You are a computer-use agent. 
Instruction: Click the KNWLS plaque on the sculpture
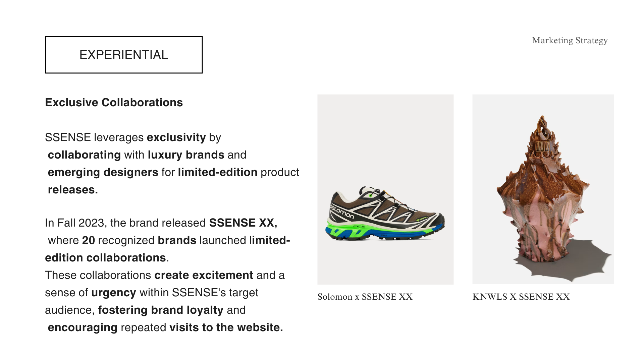(x=542, y=146)
